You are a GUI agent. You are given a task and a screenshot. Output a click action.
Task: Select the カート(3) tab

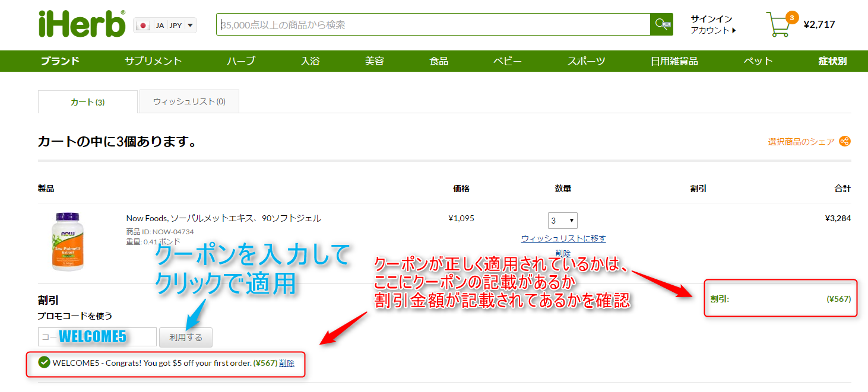(88, 102)
